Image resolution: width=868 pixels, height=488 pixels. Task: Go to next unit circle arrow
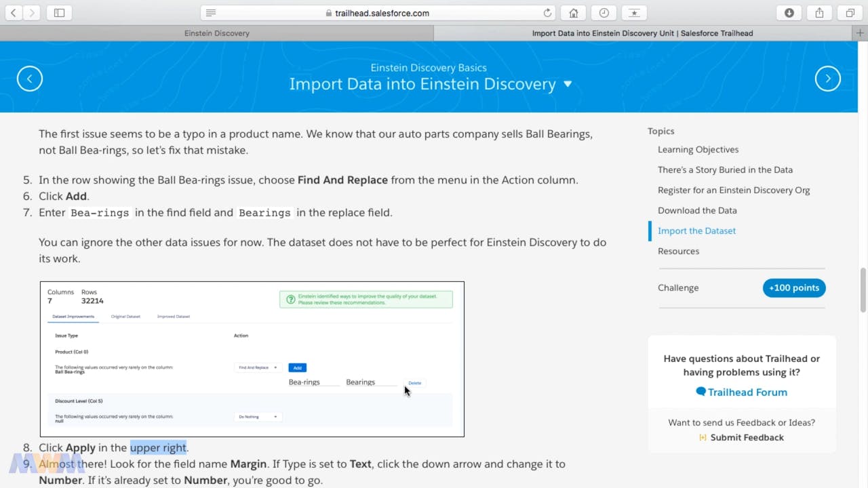click(x=827, y=79)
